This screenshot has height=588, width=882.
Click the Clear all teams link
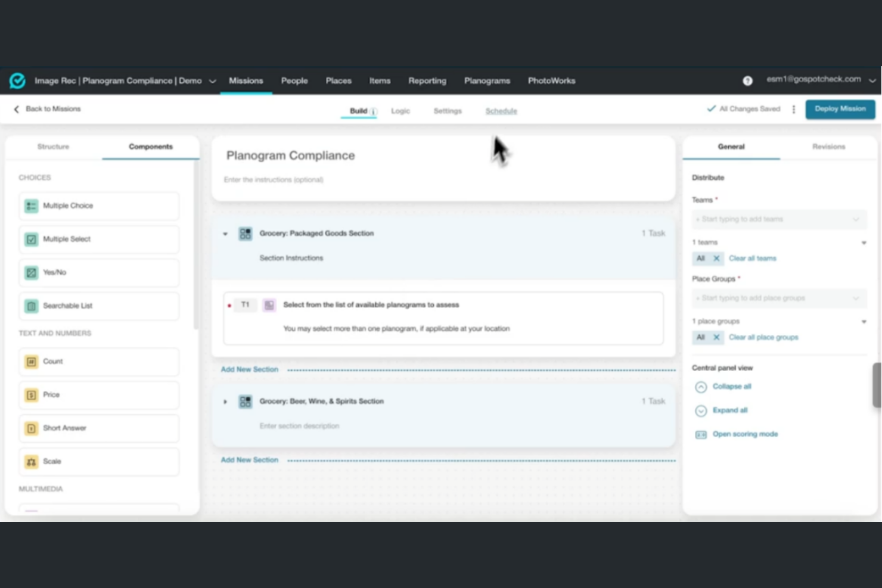click(x=752, y=258)
